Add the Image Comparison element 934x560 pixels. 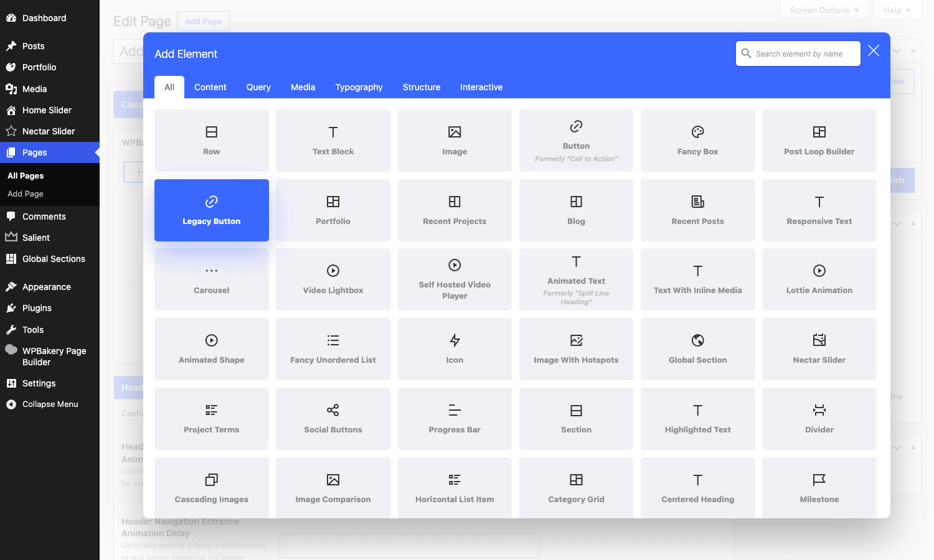(x=333, y=488)
